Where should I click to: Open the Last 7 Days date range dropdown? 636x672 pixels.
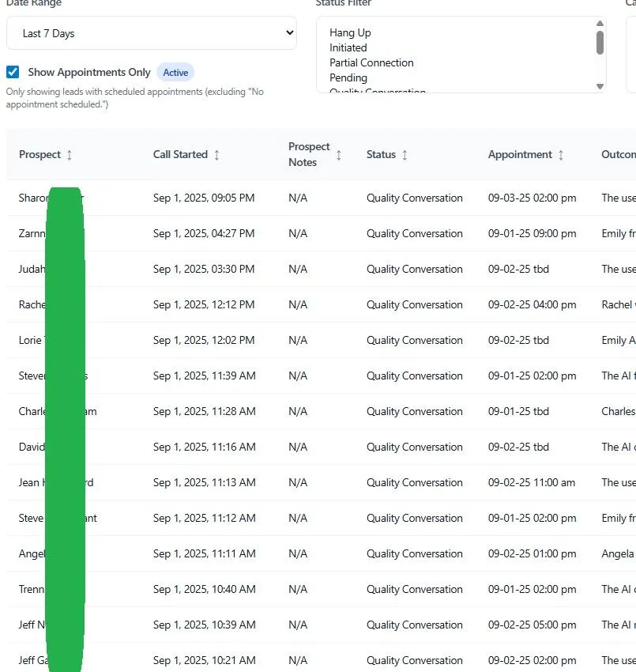click(x=151, y=33)
